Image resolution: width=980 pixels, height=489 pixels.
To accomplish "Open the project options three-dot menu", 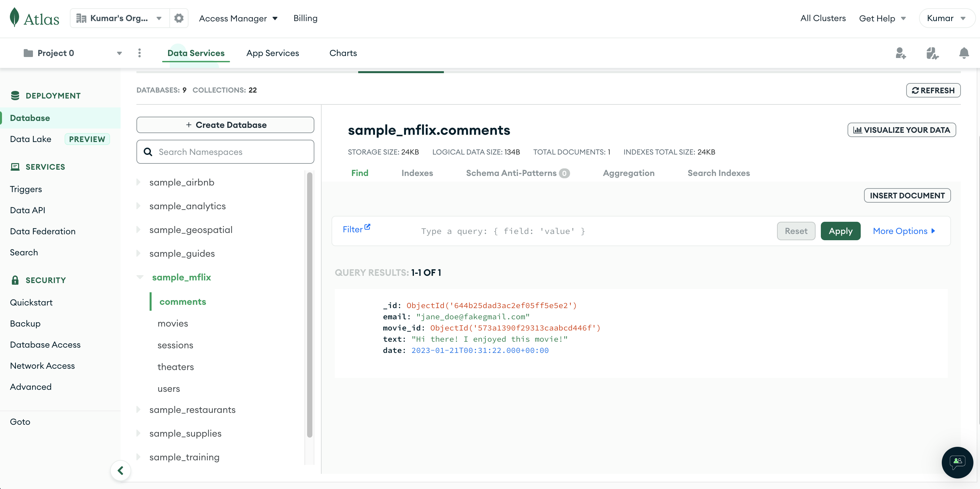I will [140, 53].
